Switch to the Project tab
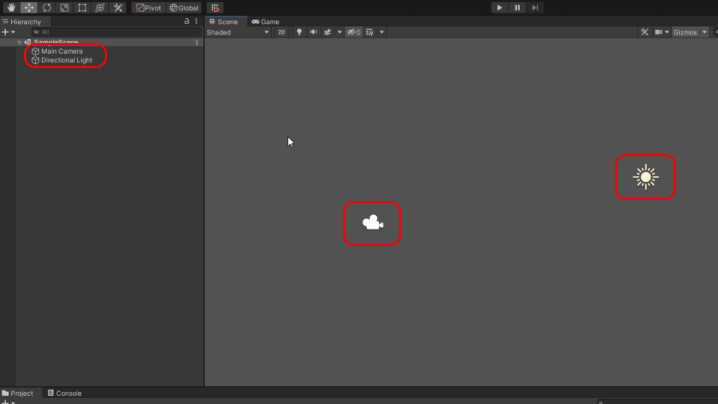Viewport: 718px width, 404px height. click(x=18, y=393)
